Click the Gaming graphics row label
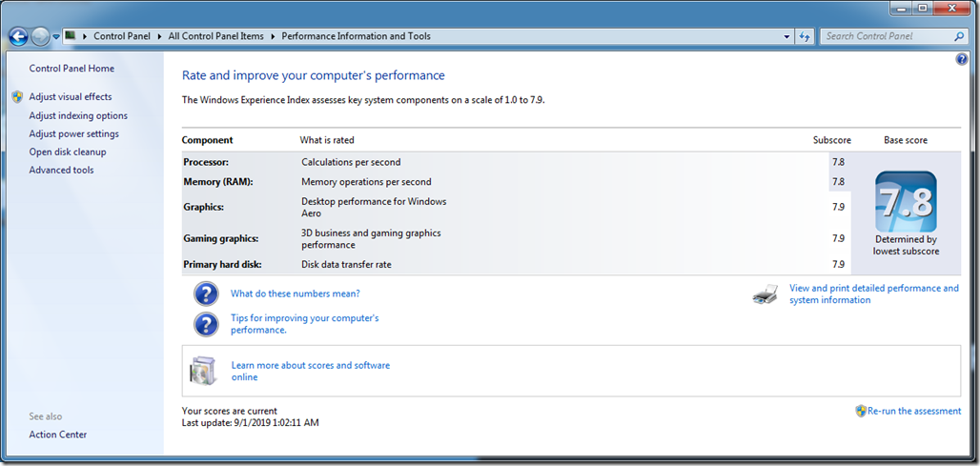The image size is (980, 466). coord(220,238)
